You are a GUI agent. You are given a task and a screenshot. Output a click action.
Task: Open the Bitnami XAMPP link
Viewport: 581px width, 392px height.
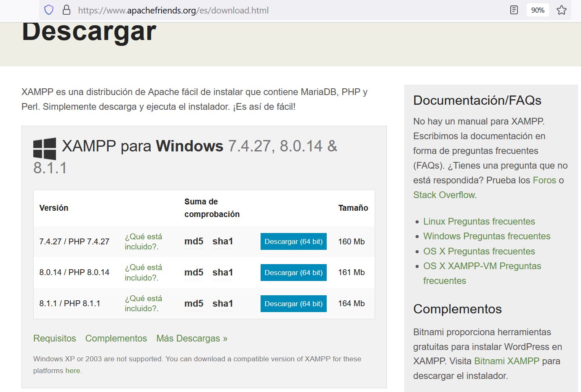coord(506,361)
